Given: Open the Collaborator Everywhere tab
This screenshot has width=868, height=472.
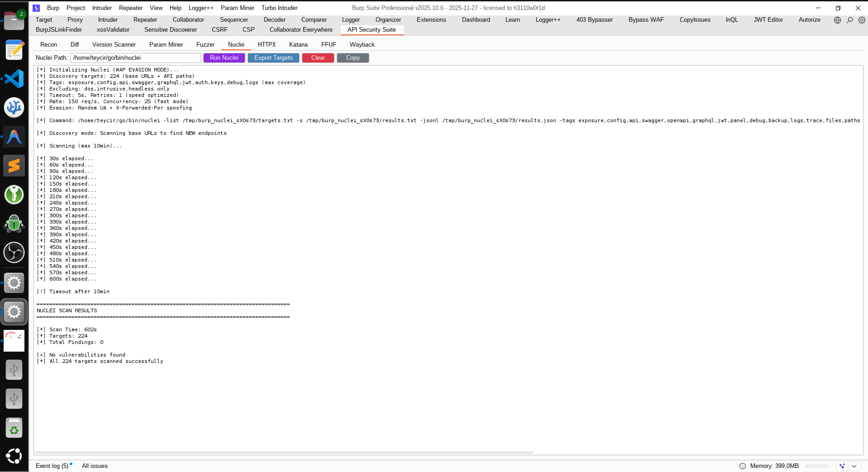Looking at the screenshot, I should [301, 29].
